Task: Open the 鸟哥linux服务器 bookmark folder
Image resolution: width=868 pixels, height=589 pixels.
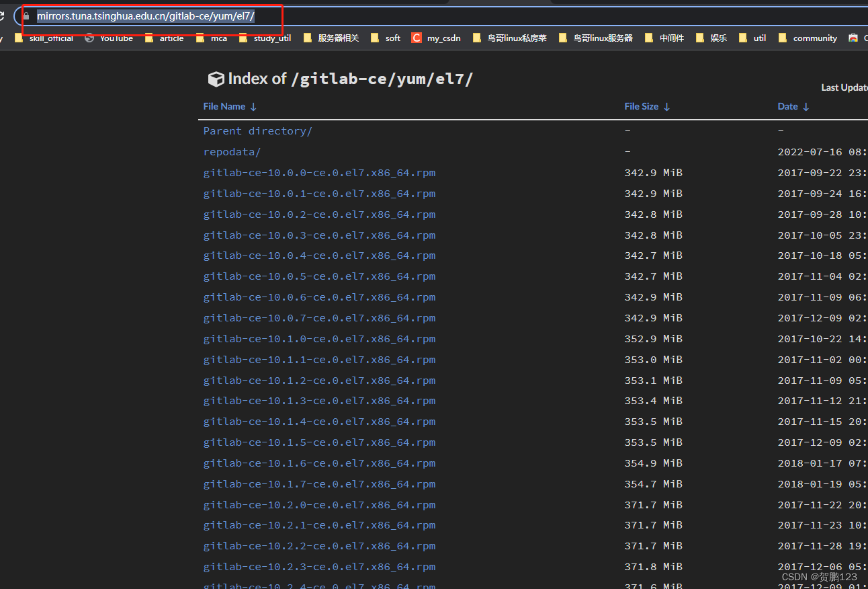Action: tap(596, 38)
